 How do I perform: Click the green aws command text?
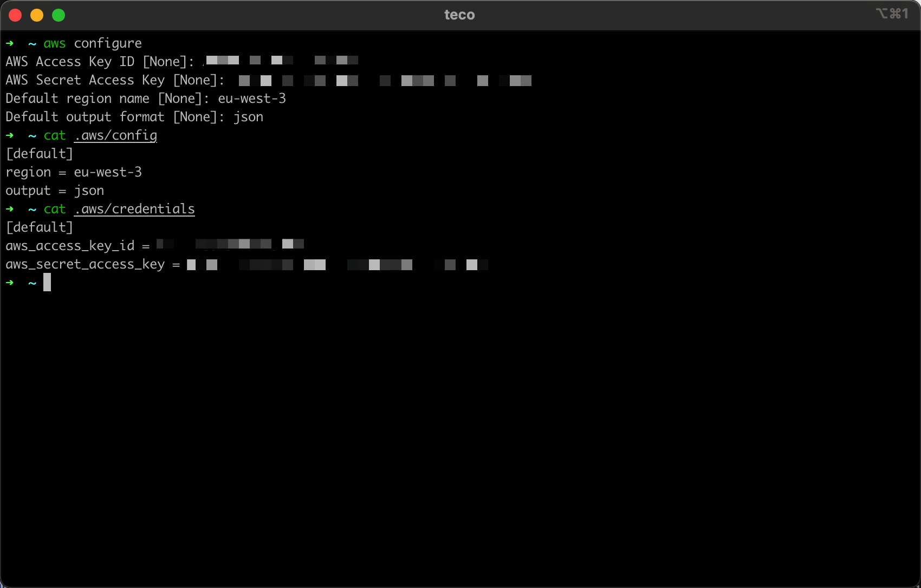[x=54, y=43]
